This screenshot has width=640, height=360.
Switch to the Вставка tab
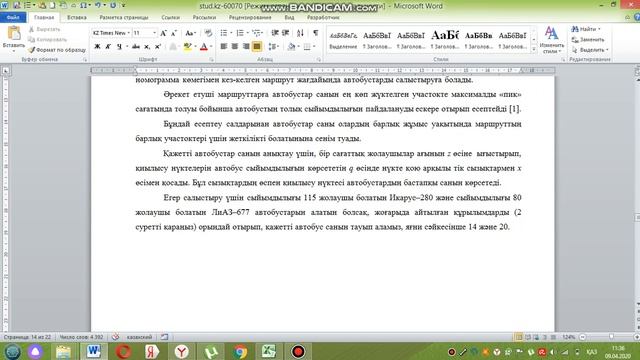pyautogui.click(x=77, y=18)
